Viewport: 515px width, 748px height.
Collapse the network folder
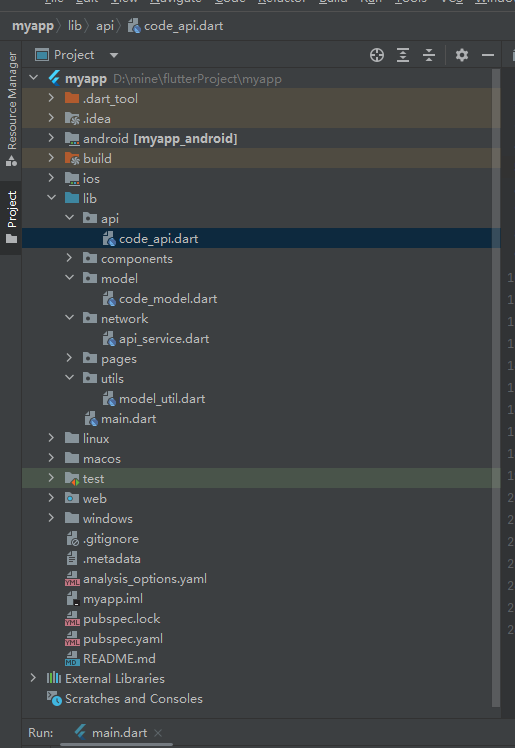70,318
